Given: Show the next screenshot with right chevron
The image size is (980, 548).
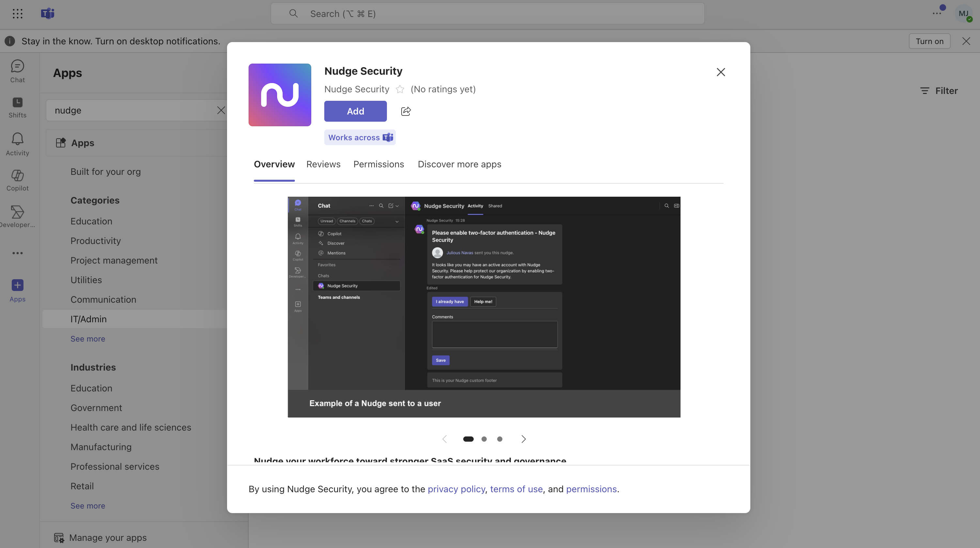Looking at the screenshot, I should tap(524, 439).
